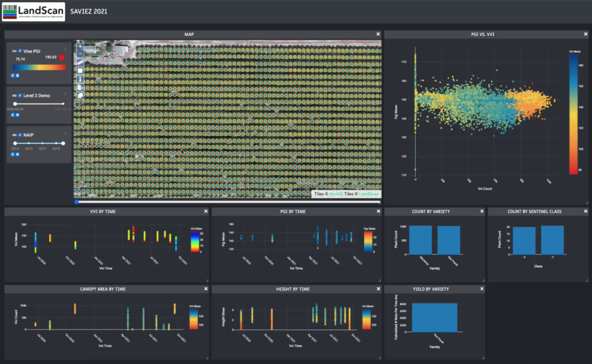Click the share icon under Level 2 Demo
Image resolution: width=592 pixels, height=364 pixels.
pos(12,115)
